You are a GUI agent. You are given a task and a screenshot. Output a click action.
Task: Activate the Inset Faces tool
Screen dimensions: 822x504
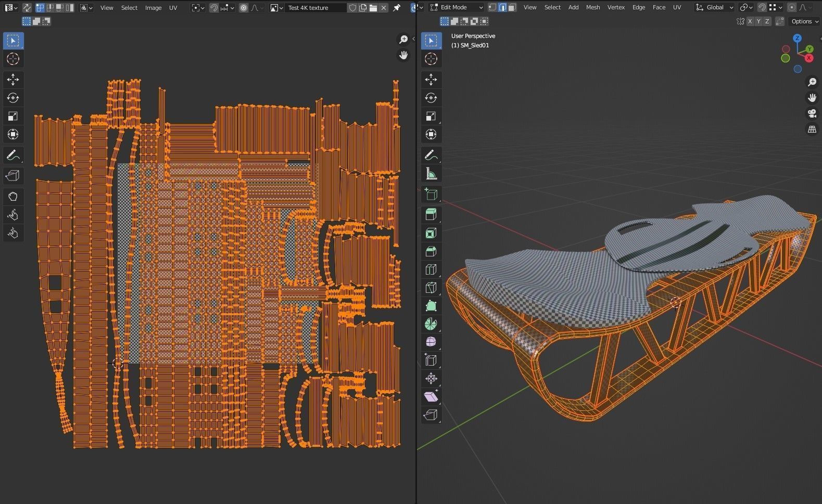(x=431, y=233)
